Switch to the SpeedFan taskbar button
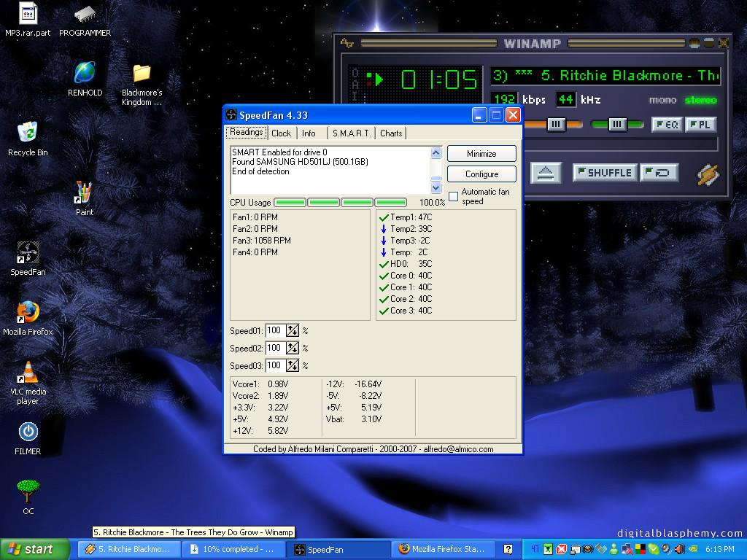 click(339, 549)
